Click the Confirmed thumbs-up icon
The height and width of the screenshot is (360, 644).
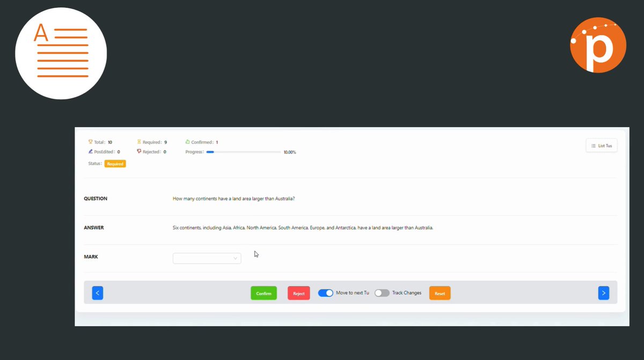click(x=187, y=142)
